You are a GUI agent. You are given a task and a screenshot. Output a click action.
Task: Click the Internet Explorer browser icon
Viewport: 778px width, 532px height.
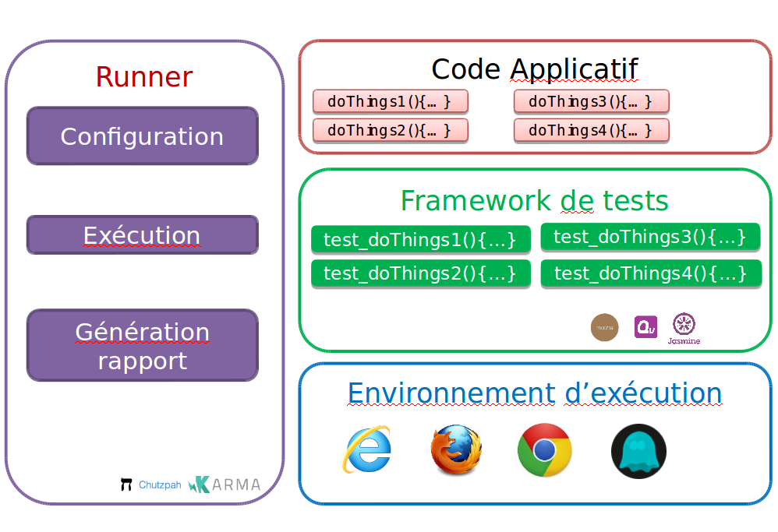(367, 449)
